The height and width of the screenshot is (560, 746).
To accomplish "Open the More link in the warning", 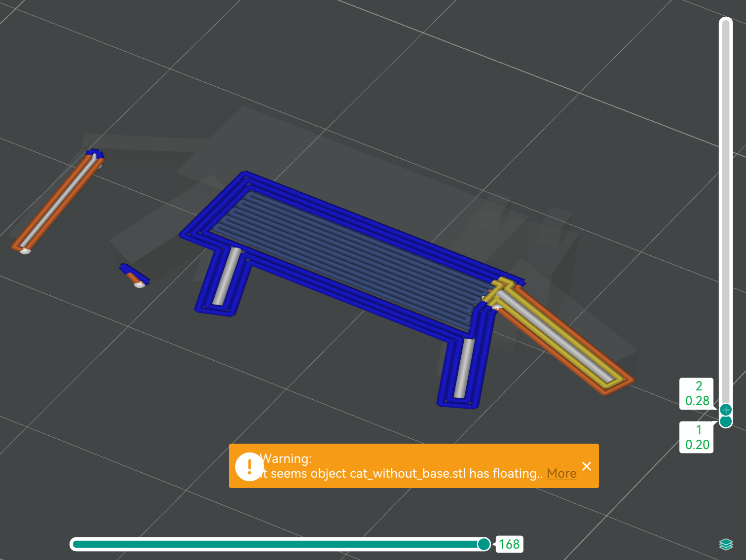I will (561, 473).
